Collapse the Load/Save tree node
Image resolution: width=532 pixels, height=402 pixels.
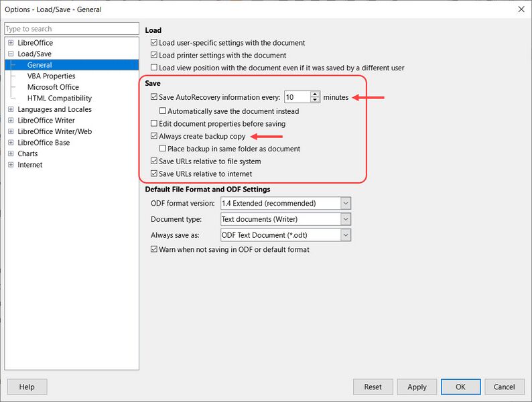[11, 54]
